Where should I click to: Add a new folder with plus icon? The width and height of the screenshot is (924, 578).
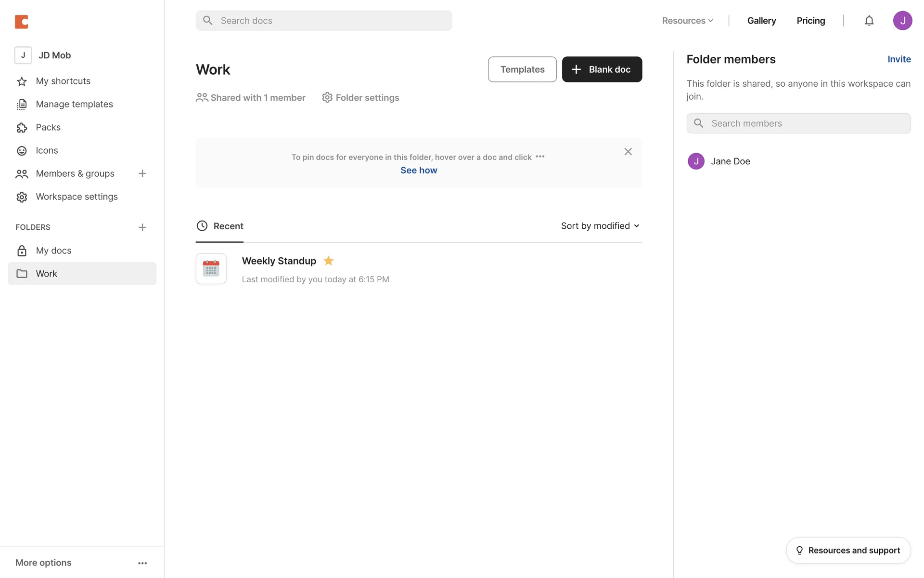142,227
